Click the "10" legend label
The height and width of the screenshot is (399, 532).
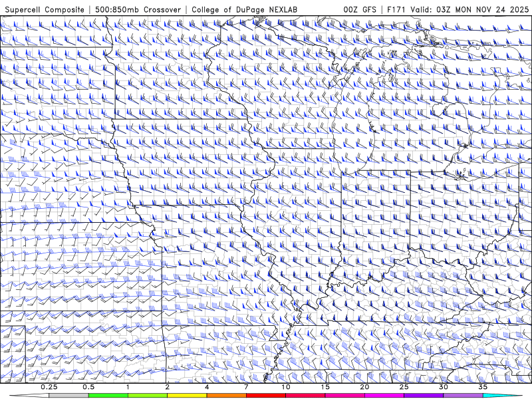(x=286, y=387)
